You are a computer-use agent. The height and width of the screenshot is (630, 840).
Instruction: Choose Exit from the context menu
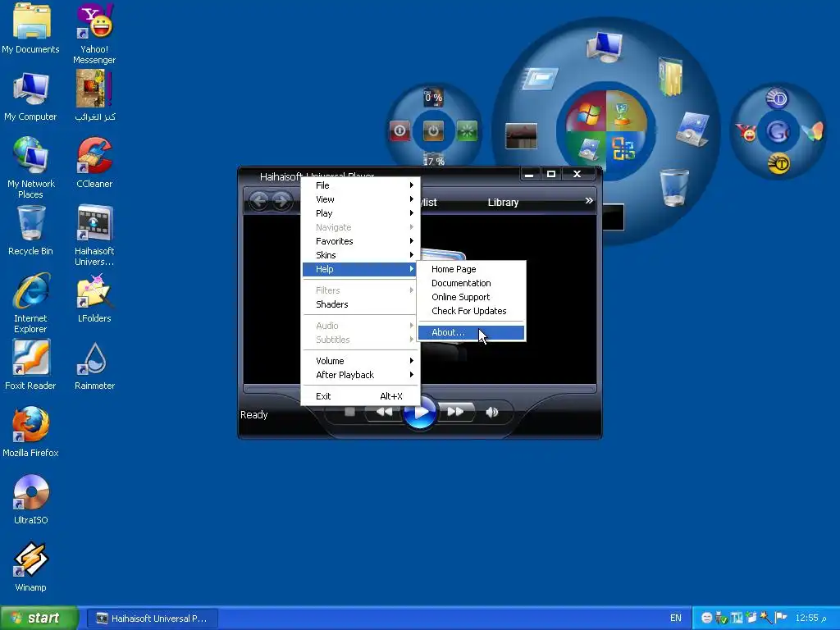[x=361, y=396]
